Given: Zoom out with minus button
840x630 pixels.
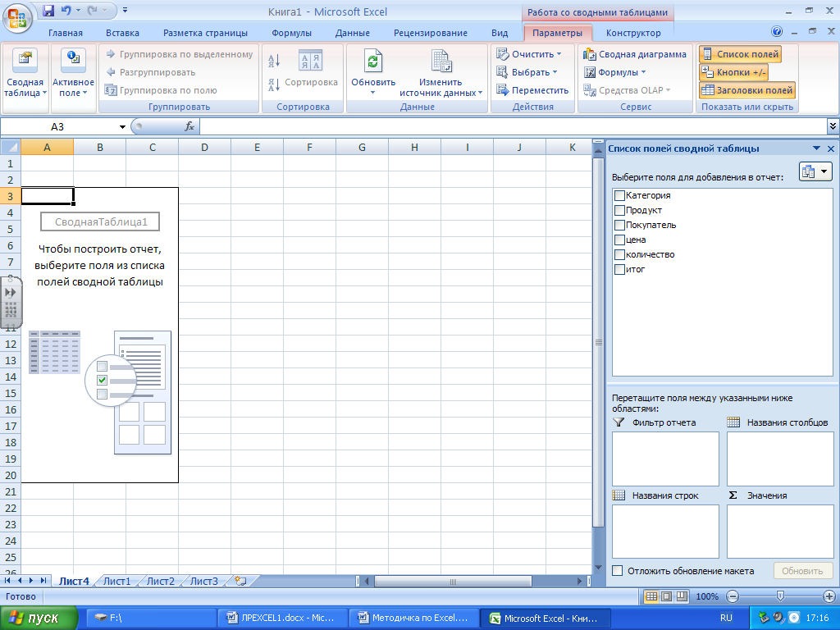Looking at the screenshot, I should point(733,596).
